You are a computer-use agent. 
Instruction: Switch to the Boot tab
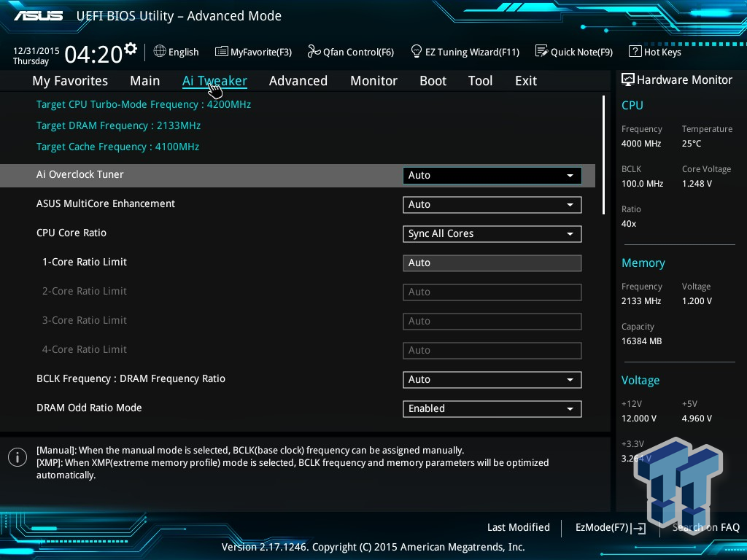tap(433, 81)
